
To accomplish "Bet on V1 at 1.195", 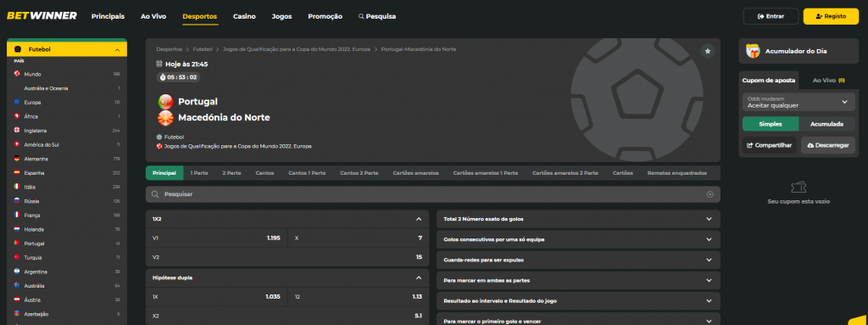I will pos(216,238).
